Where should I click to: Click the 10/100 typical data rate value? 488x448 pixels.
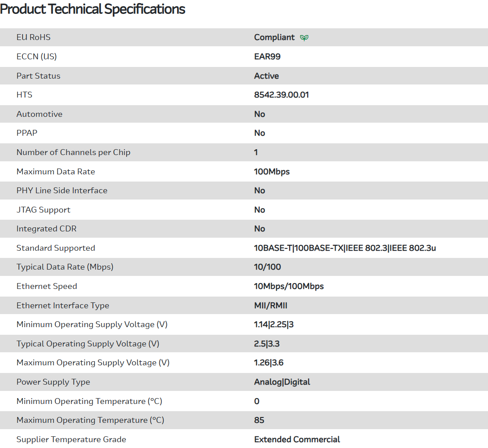coord(267,267)
